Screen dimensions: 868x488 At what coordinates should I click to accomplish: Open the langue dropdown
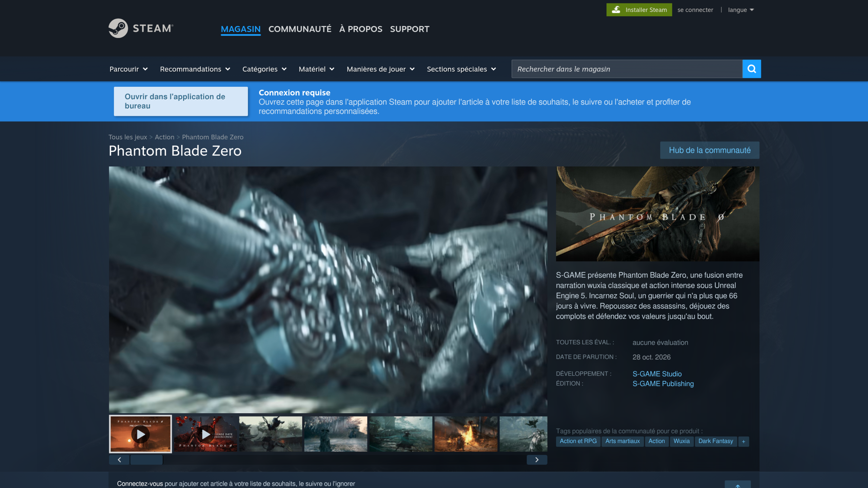741,10
